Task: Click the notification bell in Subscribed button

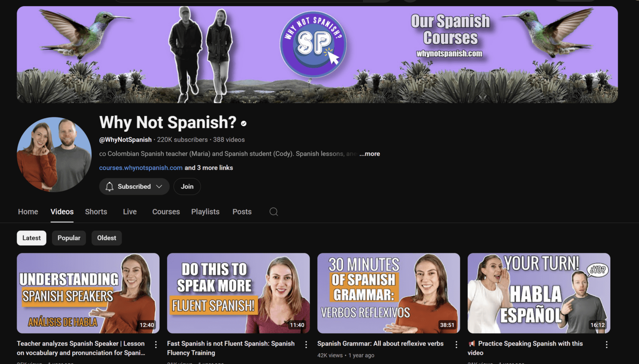Action: coord(109,186)
